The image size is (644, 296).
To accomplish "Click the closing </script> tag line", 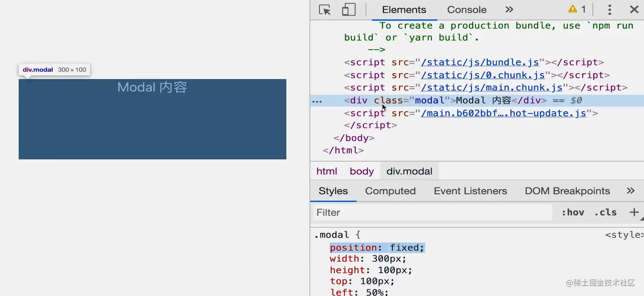I will 370,125.
